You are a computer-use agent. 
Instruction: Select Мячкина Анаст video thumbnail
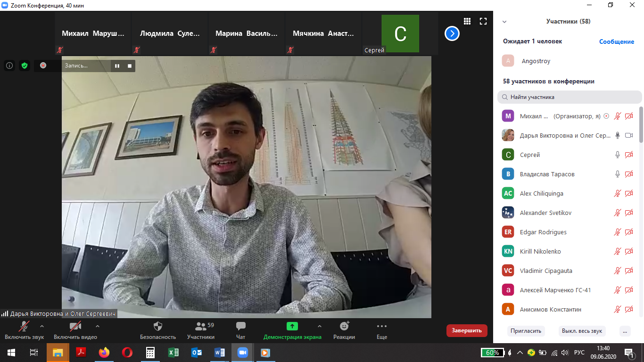point(323,33)
